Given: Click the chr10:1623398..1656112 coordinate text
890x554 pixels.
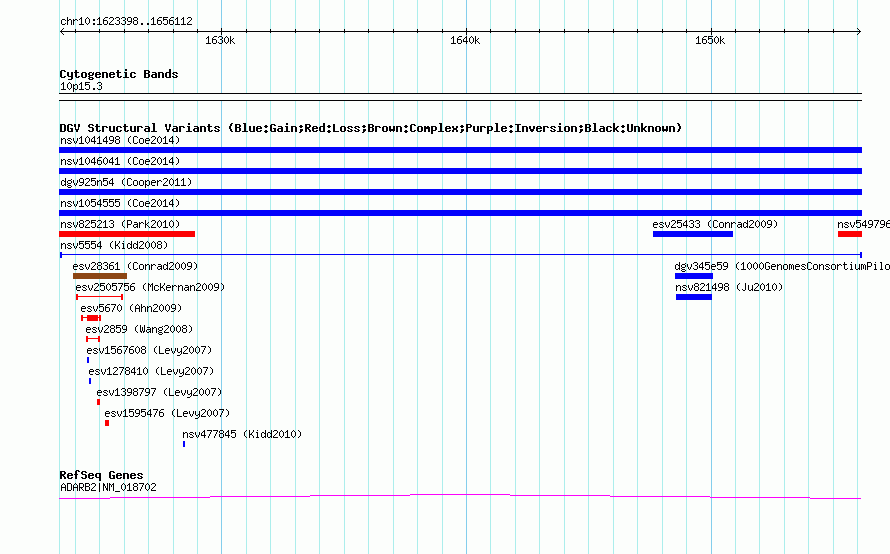Looking at the screenshot, I should (x=126, y=22).
